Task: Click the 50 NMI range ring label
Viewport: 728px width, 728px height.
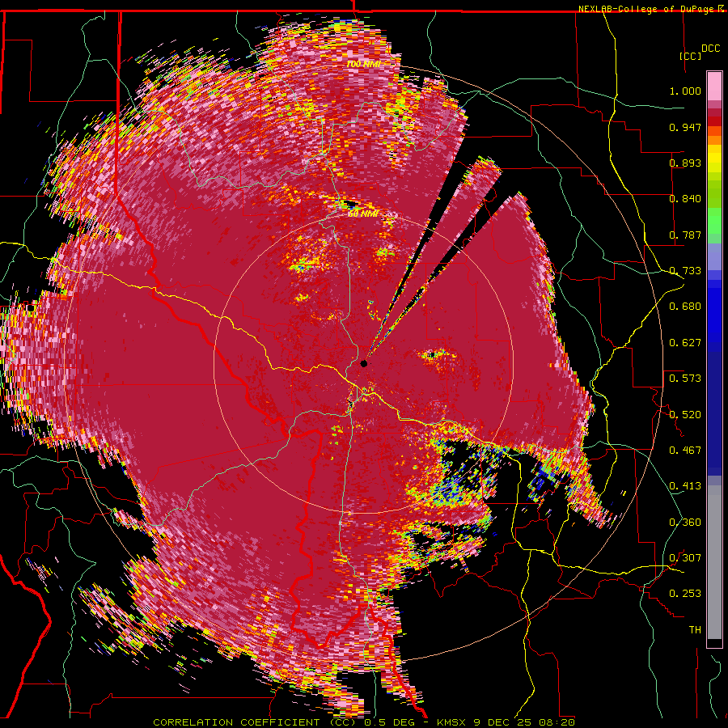Action: click(x=363, y=214)
